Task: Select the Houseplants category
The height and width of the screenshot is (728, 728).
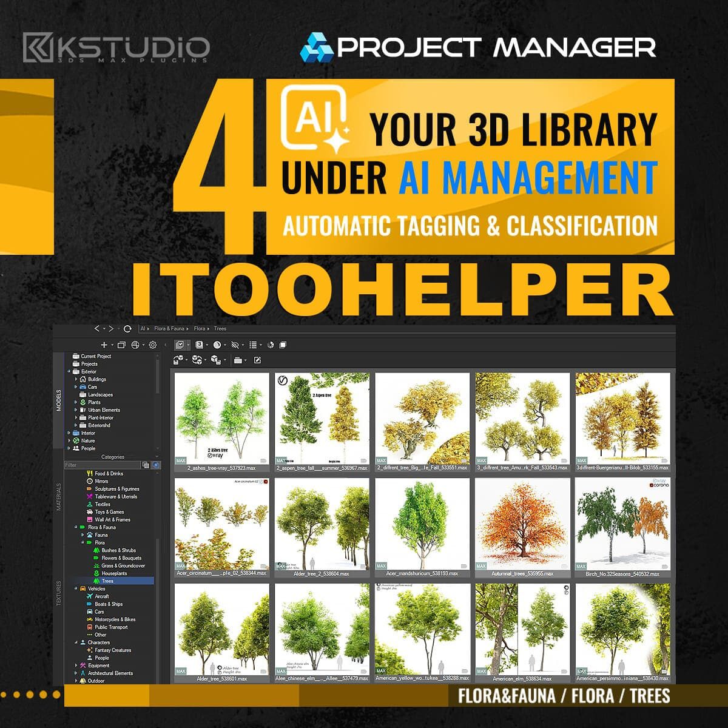Action: click(114, 573)
